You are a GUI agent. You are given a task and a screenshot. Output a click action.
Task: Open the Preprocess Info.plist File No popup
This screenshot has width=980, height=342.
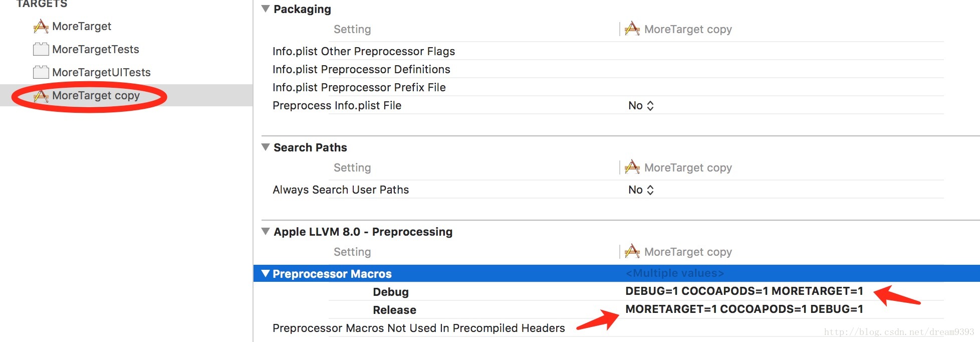[x=641, y=105]
